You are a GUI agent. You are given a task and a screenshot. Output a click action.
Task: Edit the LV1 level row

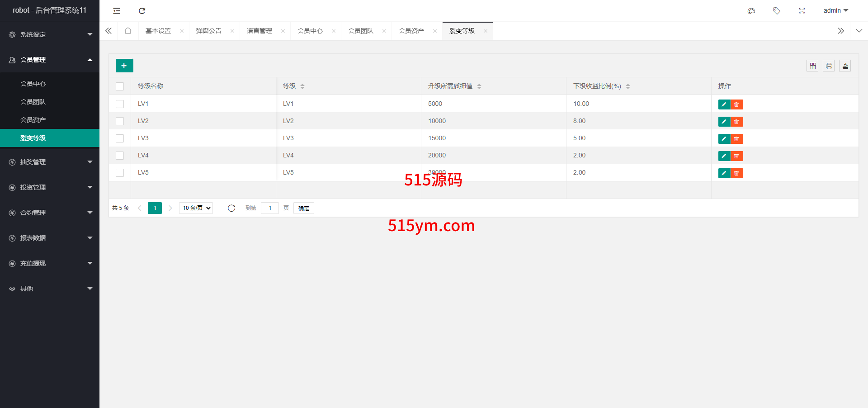click(x=724, y=104)
